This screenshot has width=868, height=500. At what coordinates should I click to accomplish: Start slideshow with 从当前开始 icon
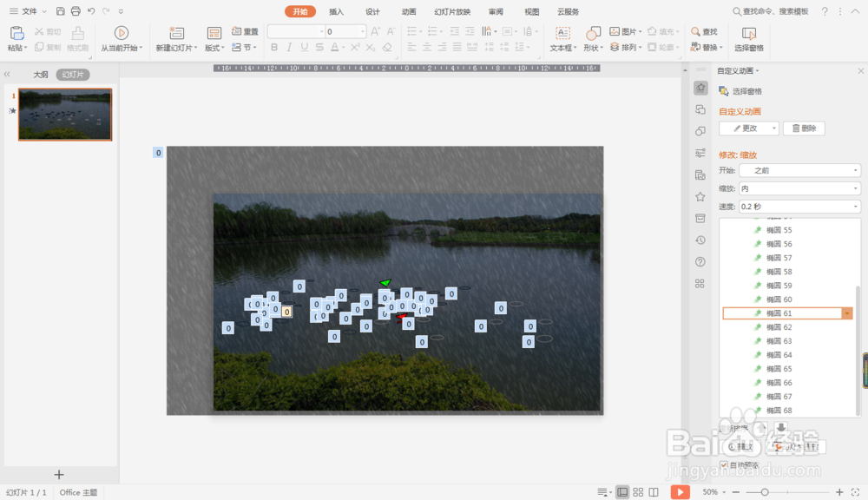click(124, 35)
